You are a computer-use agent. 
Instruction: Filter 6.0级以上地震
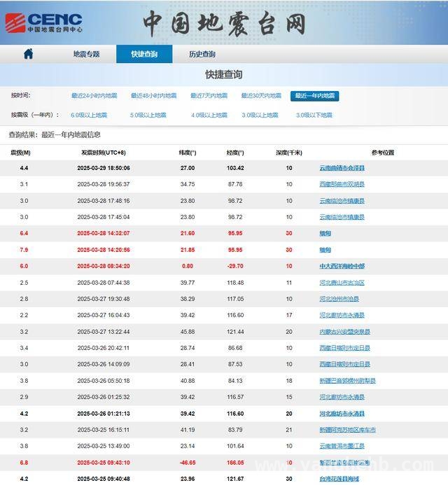(x=89, y=115)
